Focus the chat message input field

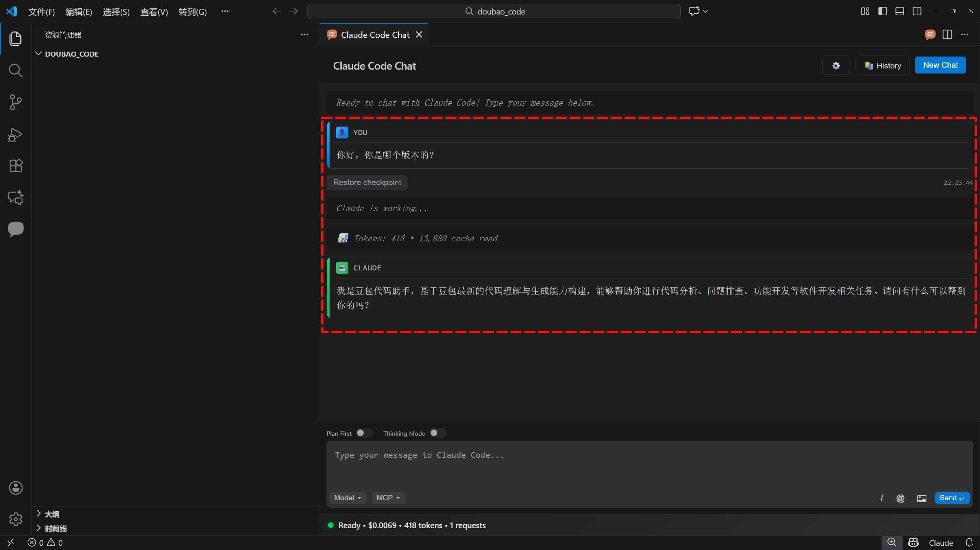pyautogui.click(x=650, y=465)
